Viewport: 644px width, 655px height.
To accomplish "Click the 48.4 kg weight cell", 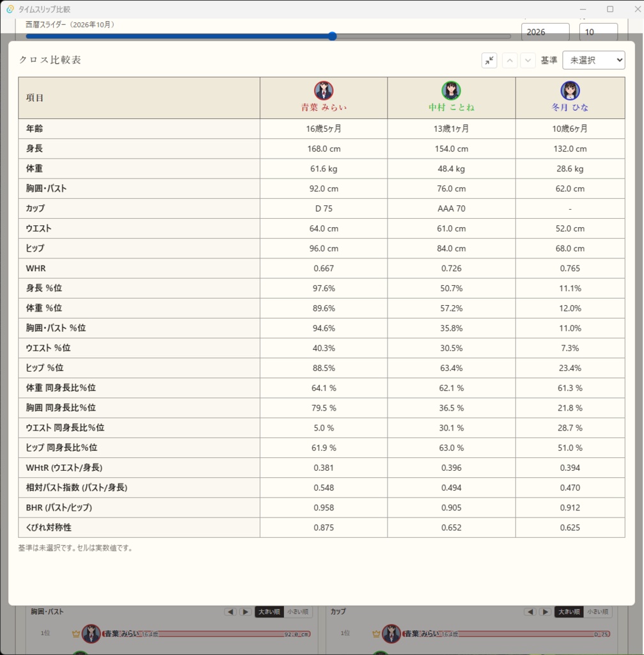I will [452, 169].
